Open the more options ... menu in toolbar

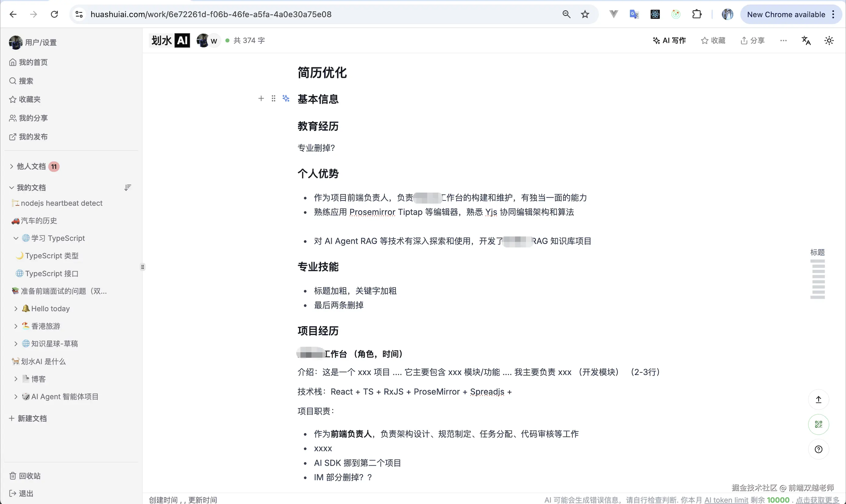pos(783,40)
